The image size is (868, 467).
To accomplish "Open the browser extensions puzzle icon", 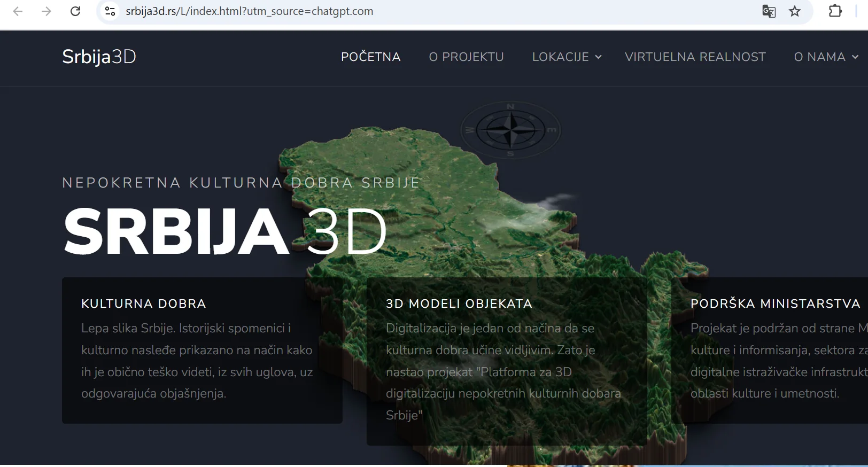I will (835, 11).
